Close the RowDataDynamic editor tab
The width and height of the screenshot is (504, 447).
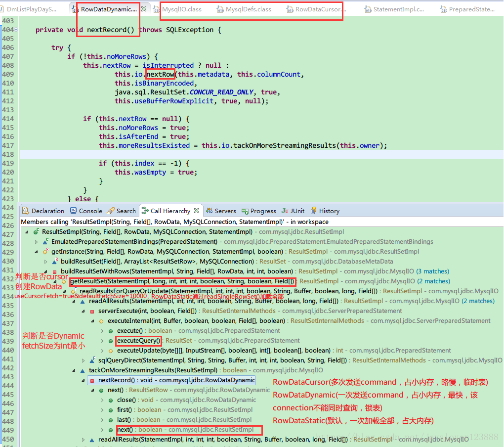click(x=144, y=9)
